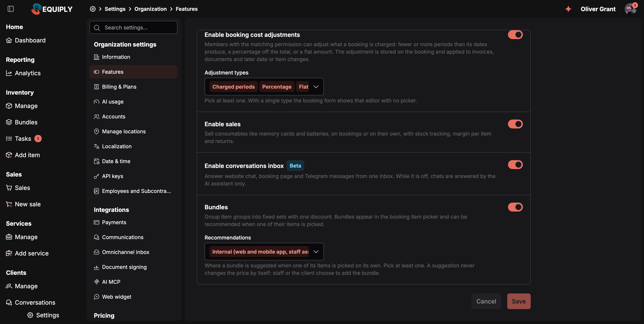The width and height of the screenshot is (644, 324).
Task: Toggle the Bundles feature switch
Action: point(515,207)
